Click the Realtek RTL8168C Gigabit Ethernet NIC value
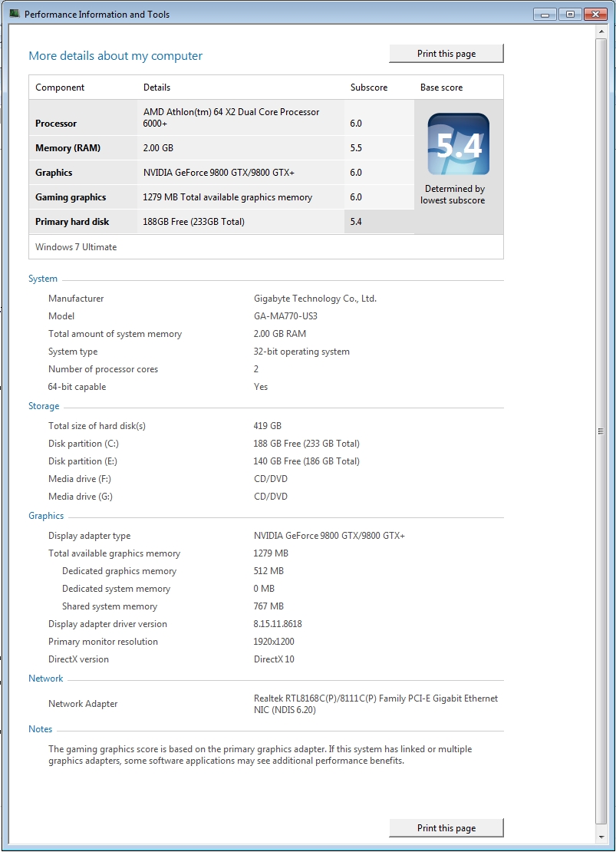This screenshot has width=616, height=852. (x=376, y=704)
